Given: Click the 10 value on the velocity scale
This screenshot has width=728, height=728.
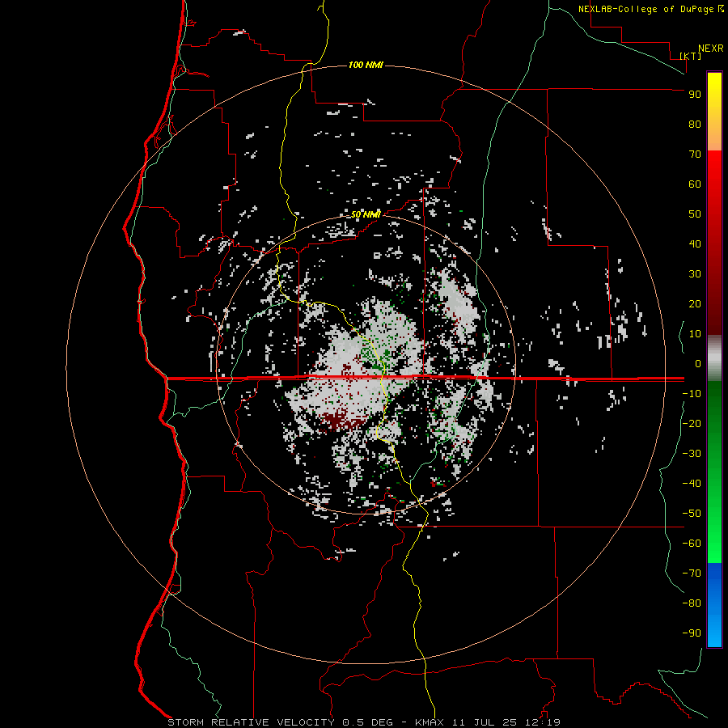Looking at the screenshot, I should (x=695, y=334).
